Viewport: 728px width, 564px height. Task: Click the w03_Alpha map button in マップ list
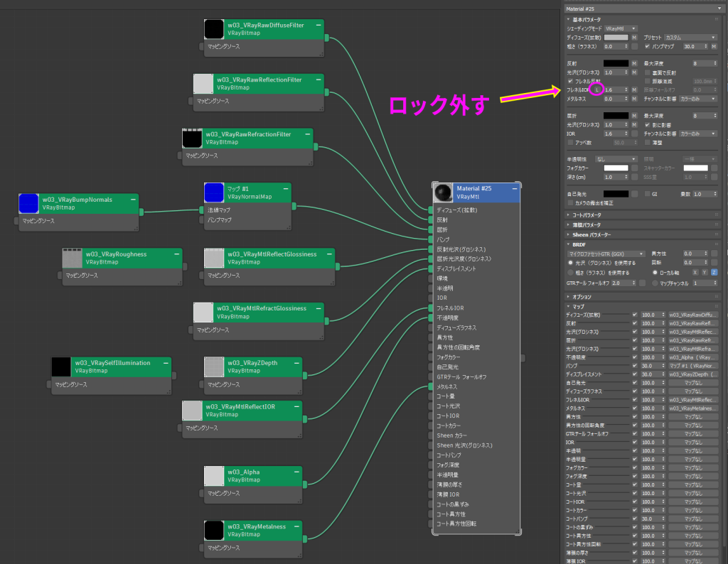(x=692, y=357)
